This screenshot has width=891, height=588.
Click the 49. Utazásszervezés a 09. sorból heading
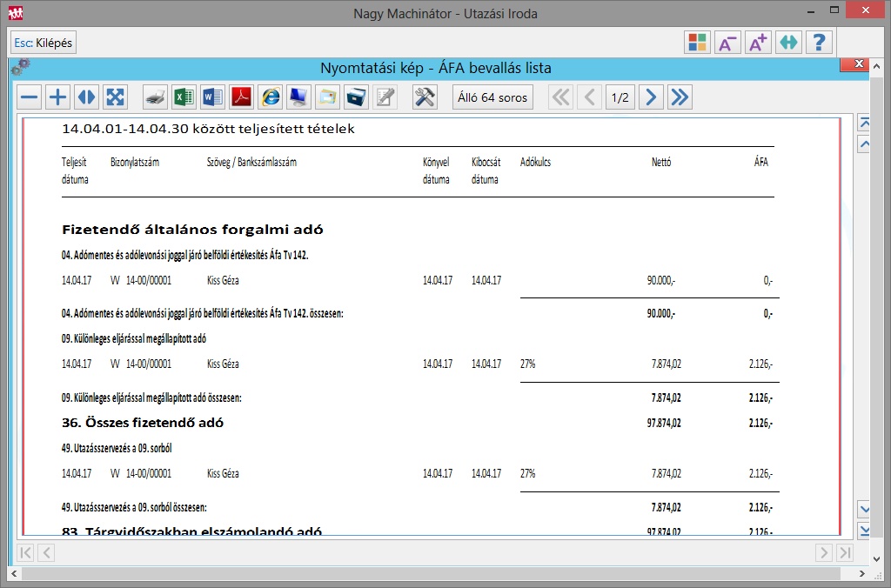(x=117, y=448)
